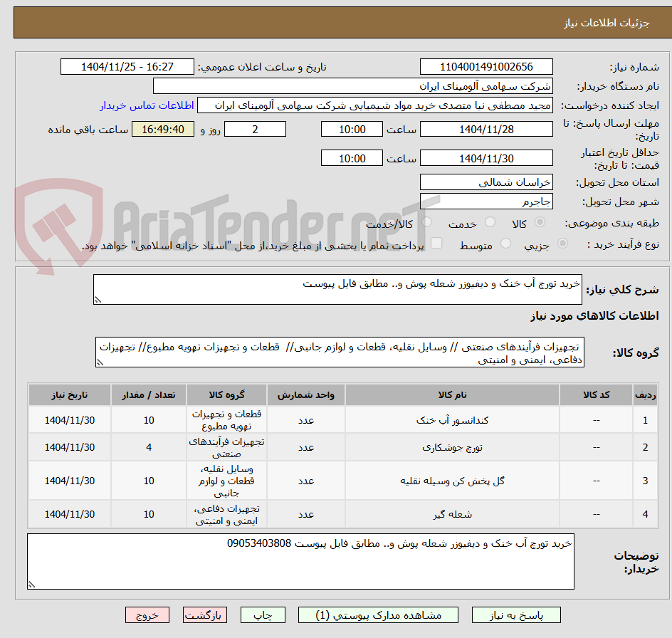Open اطلاعات تماس خریدار link
672x638 pixels.
(147, 105)
